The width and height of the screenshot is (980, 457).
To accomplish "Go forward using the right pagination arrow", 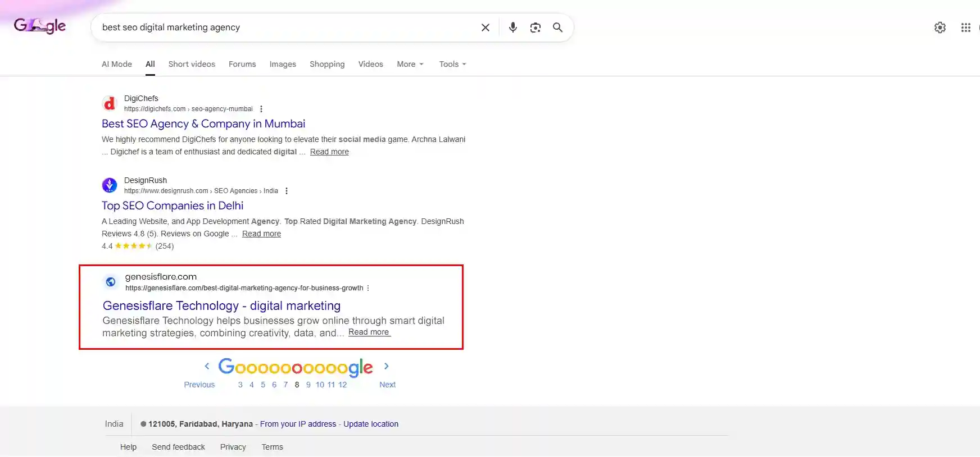I will click(387, 366).
